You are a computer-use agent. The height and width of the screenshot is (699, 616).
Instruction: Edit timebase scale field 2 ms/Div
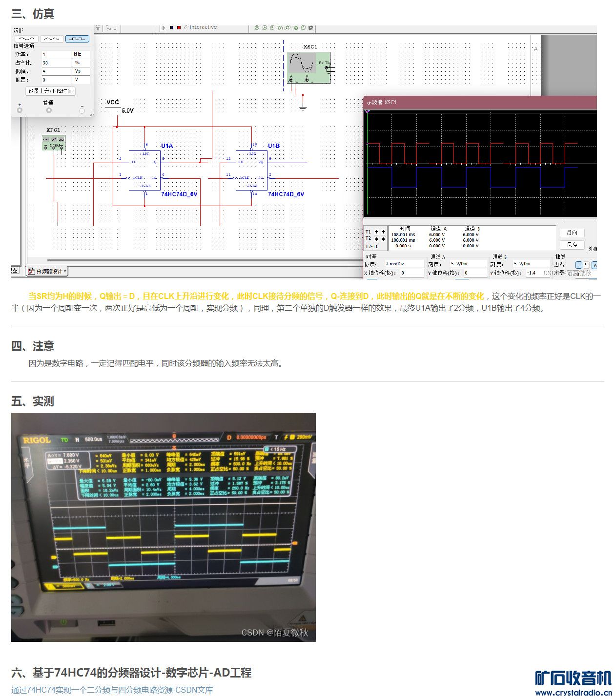(x=405, y=264)
